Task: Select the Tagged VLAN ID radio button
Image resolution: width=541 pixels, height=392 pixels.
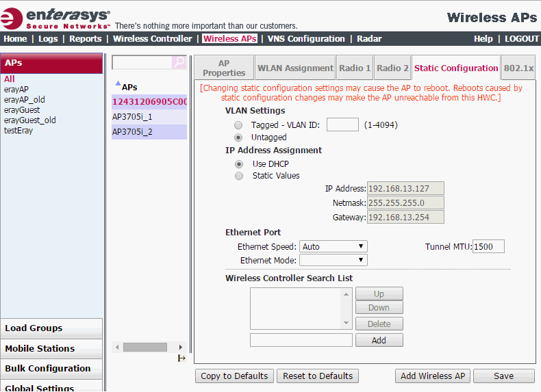Action: (238, 125)
